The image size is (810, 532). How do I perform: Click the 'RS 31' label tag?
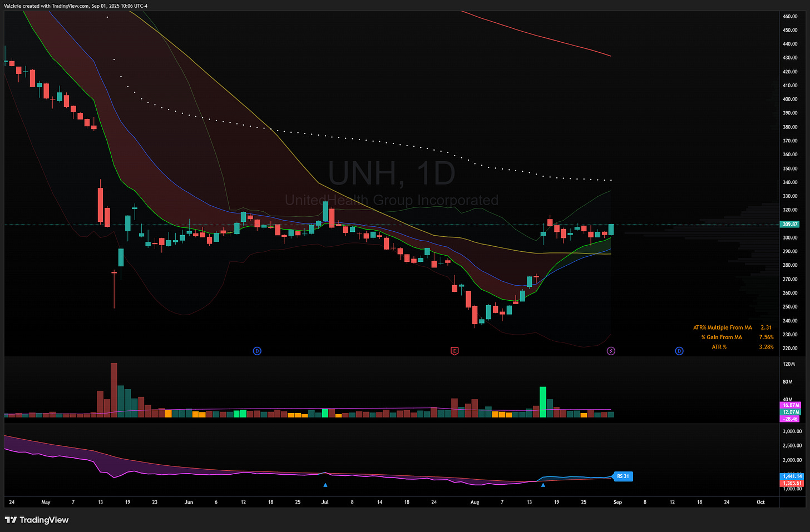[x=623, y=476]
